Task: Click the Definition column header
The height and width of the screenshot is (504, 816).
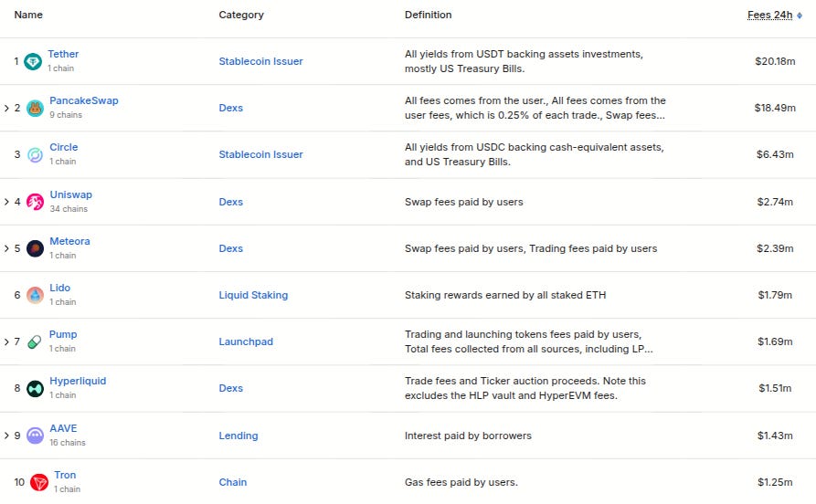Action: click(429, 16)
